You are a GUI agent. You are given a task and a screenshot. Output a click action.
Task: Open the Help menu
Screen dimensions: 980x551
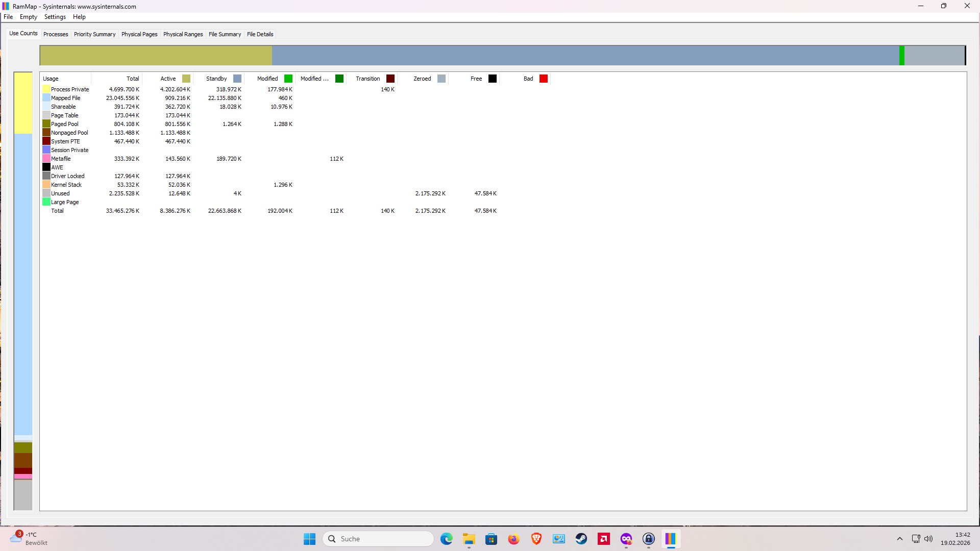coord(79,17)
